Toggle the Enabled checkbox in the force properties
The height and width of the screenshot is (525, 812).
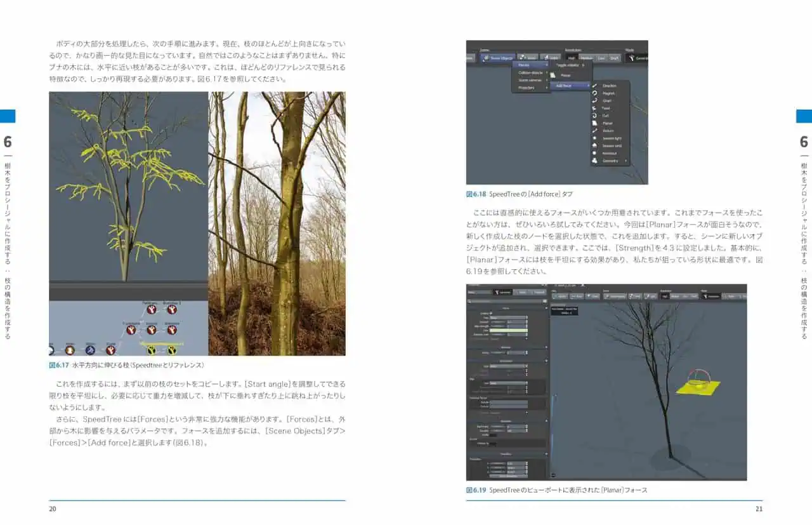pyautogui.click(x=491, y=313)
